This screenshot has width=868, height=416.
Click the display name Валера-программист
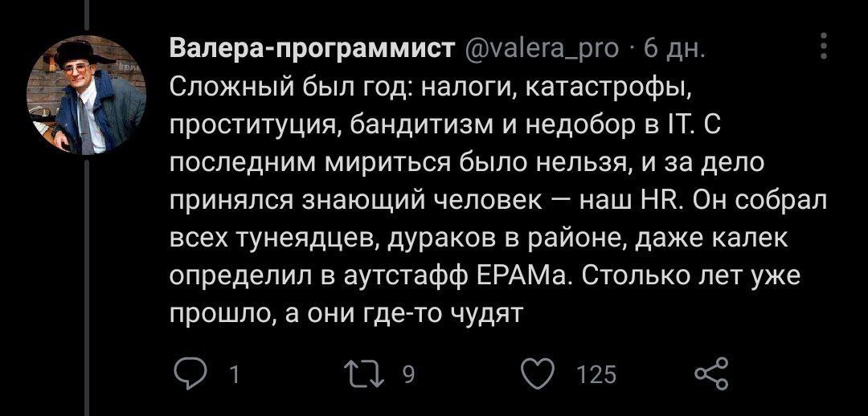tap(313, 48)
